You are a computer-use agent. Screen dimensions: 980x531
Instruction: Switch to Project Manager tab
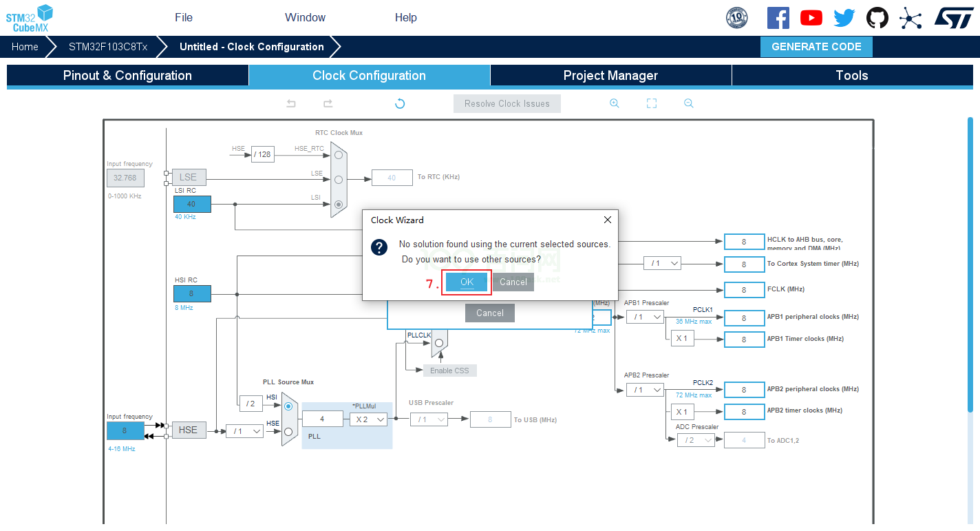pos(611,76)
